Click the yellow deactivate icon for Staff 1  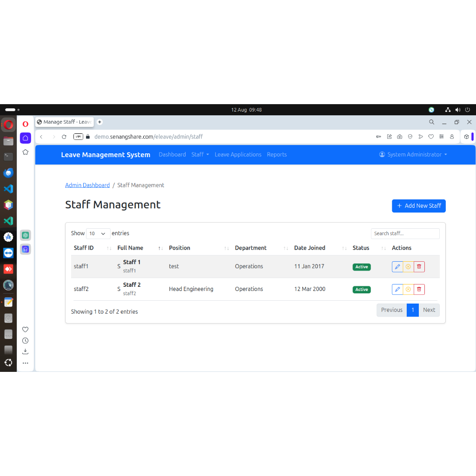[x=408, y=267]
